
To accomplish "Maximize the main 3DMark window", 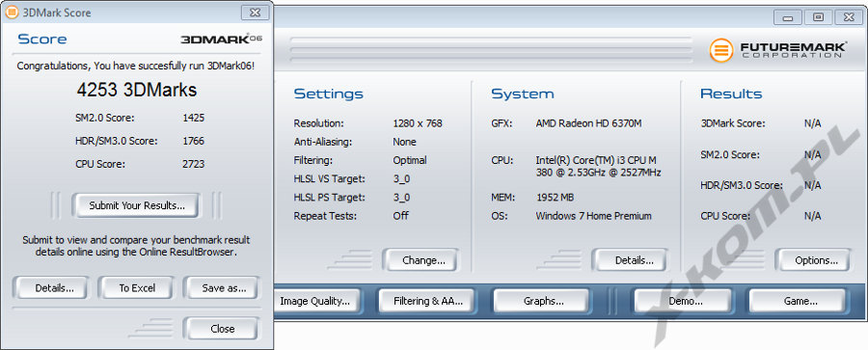I will click(x=818, y=17).
